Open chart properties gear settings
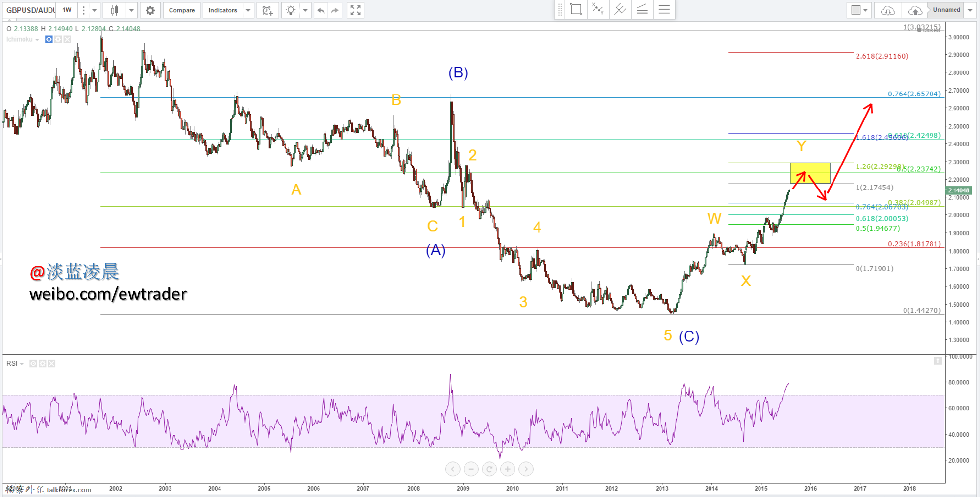The image size is (980, 497). tap(150, 10)
